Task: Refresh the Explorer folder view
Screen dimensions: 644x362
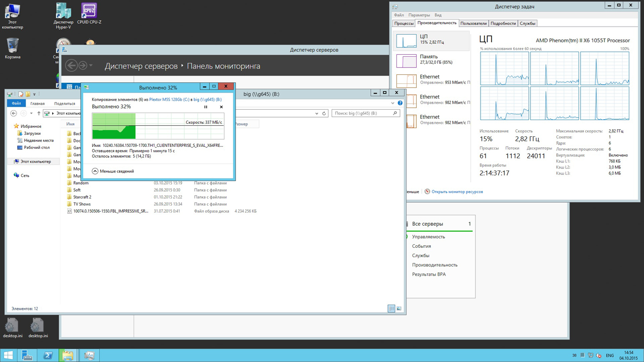Action: tap(325, 113)
